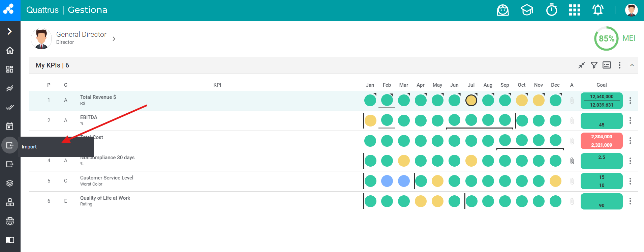The height and width of the screenshot is (252, 644).
Task: Select the red Total Cost goal box
Action: click(x=601, y=141)
